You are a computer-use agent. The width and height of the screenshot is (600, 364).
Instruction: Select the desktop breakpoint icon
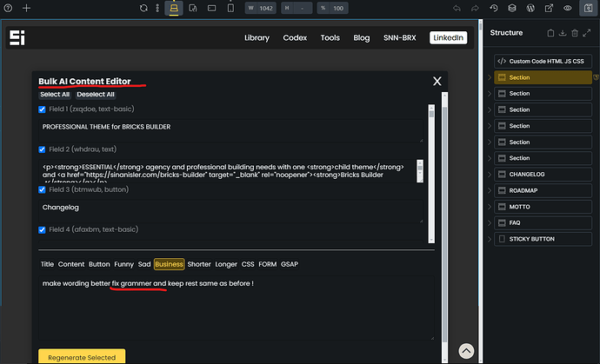[x=174, y=8]
